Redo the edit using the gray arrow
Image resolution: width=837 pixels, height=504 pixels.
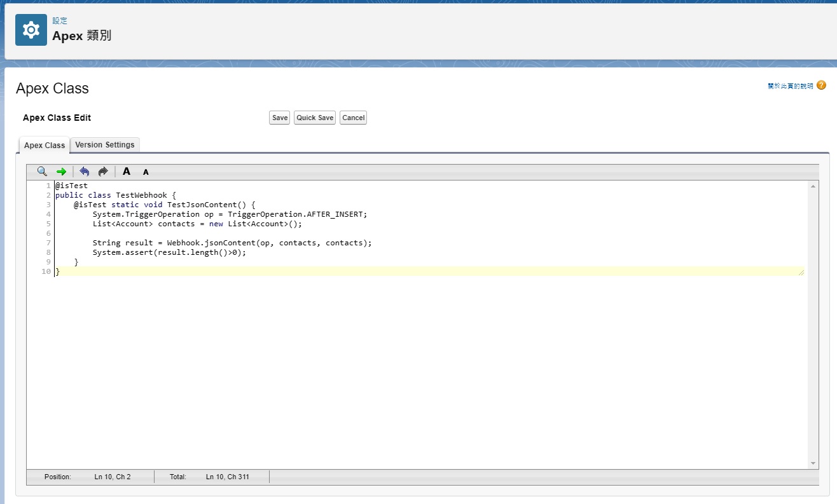[102, 172]
